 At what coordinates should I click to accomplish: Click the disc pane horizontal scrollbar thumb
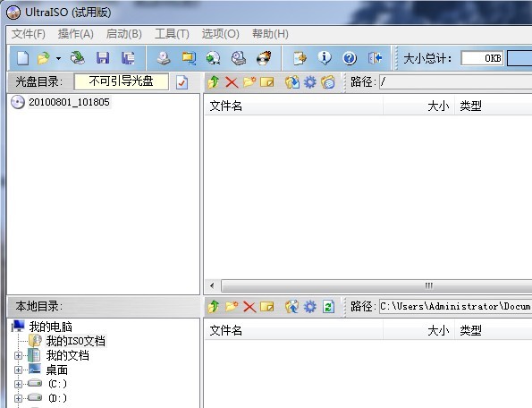[x=376, y=285]
